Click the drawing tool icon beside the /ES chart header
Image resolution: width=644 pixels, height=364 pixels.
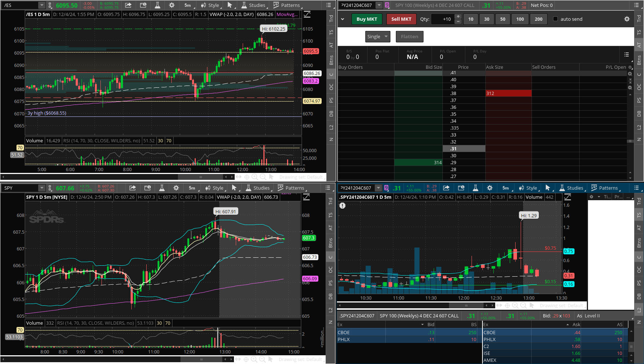coord(307,14)
